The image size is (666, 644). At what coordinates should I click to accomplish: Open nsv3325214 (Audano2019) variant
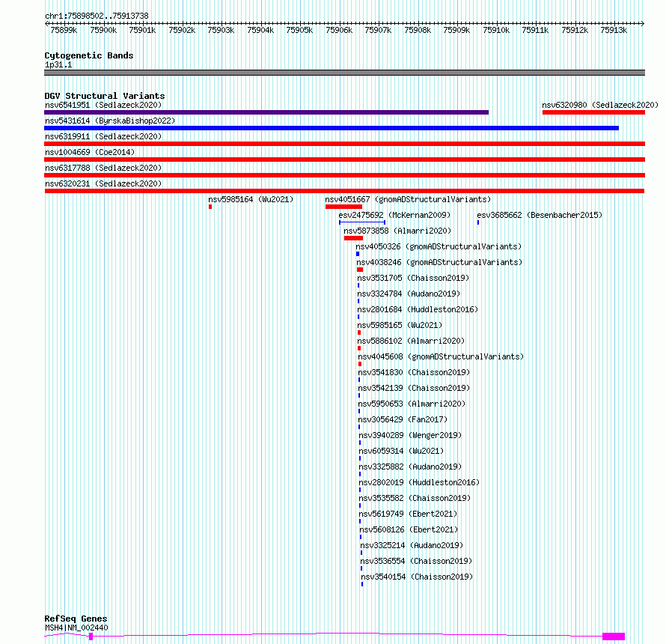click(x=412, y=545)
